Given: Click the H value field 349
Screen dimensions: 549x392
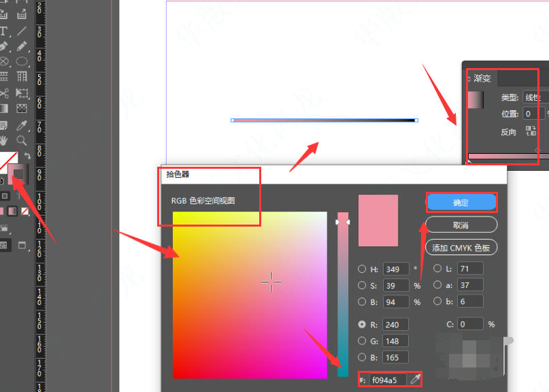Looking at the screenshot, I should click(396, 269).
